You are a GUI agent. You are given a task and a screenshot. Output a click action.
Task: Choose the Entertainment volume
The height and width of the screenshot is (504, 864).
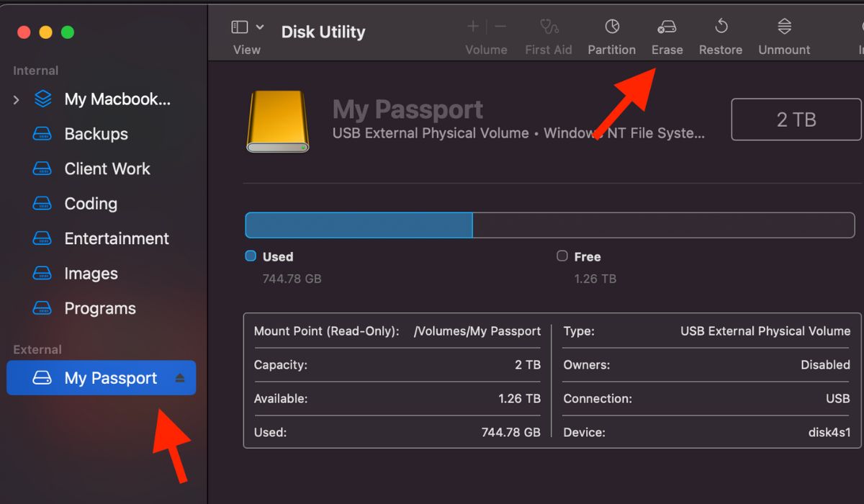click(x=117, y=238)
